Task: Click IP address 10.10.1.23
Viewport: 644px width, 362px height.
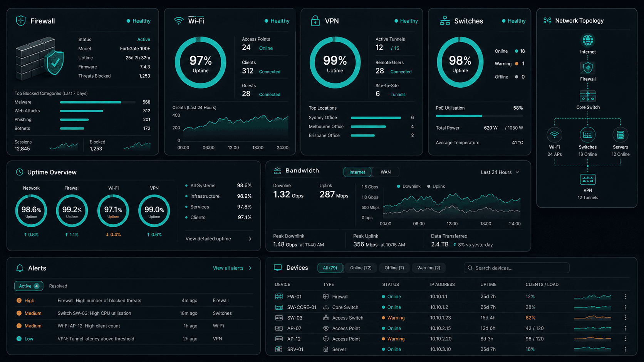Action: (440, 318)
